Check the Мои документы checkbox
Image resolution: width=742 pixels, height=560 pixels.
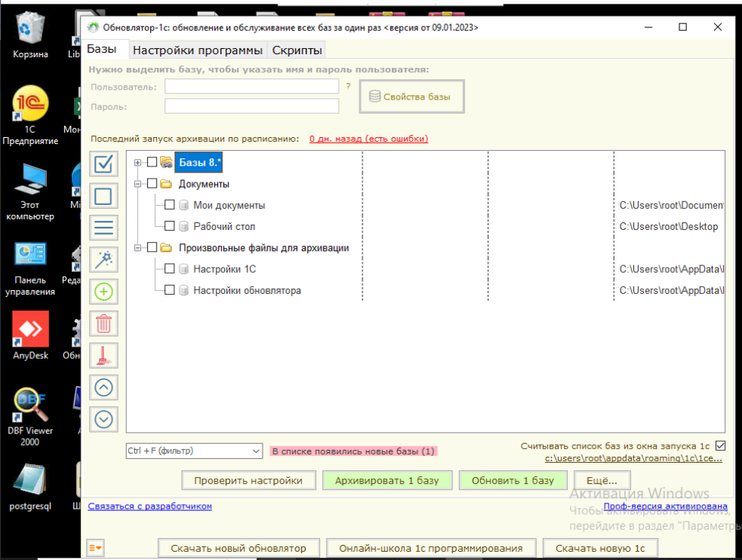(170, 205)
